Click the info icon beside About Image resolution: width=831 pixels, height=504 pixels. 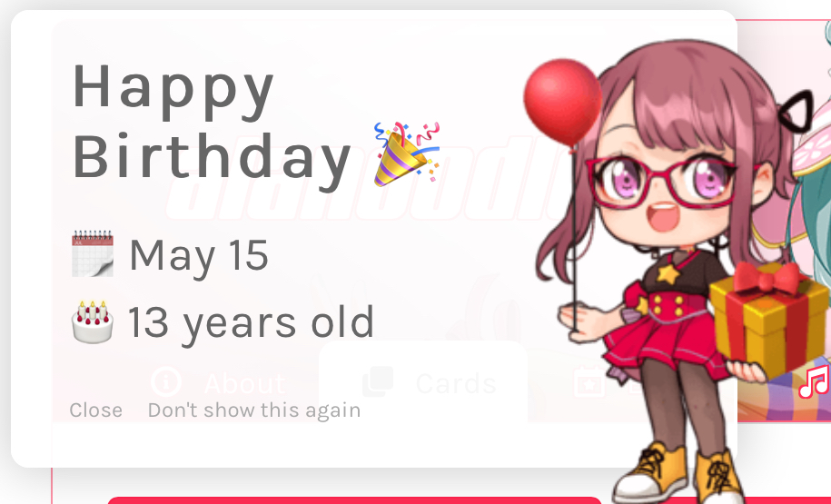[x=166, y=381]
